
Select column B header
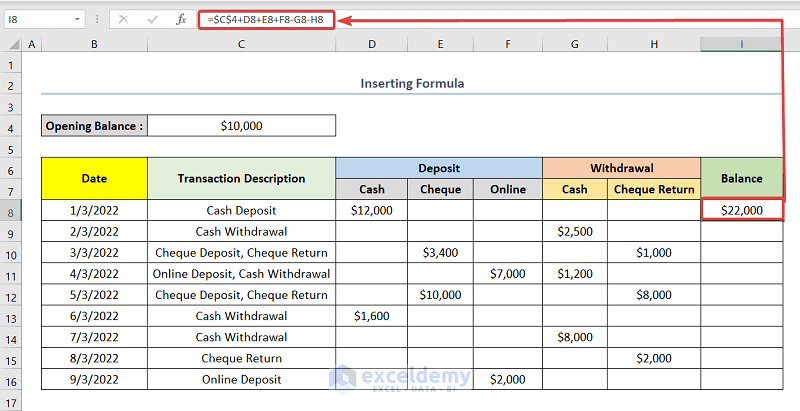pos(94,44)
